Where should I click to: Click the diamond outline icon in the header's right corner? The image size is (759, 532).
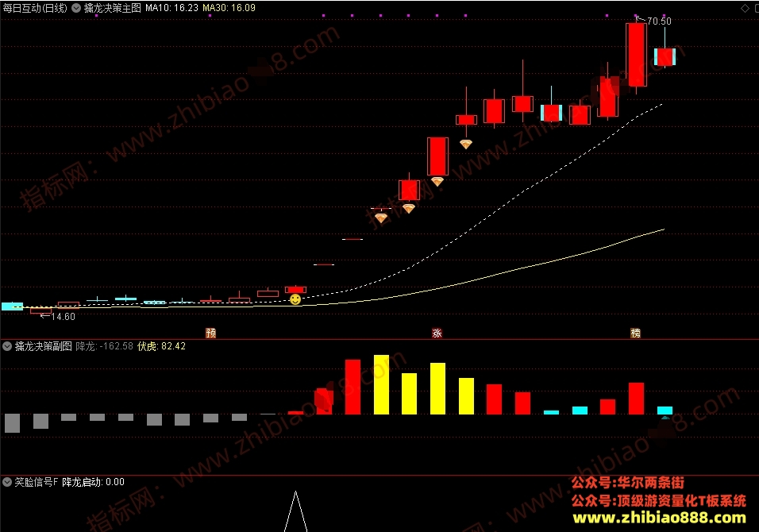745,8
